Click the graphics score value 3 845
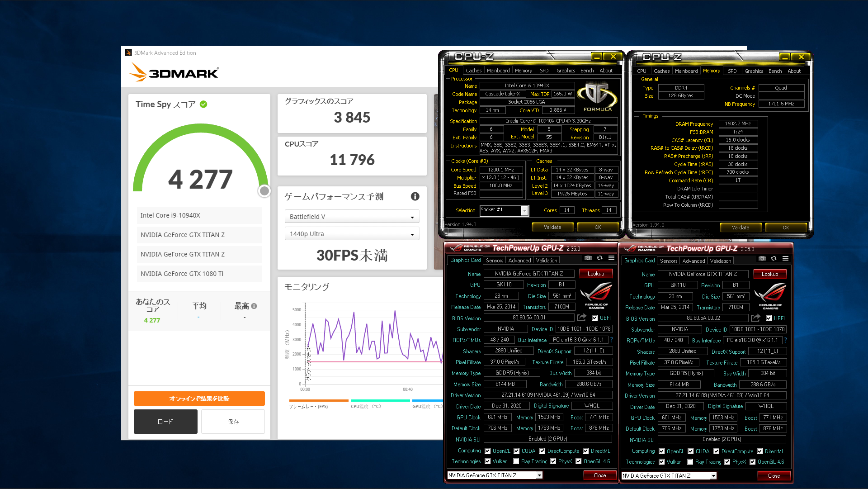Image resolution: width=868 pixels, height=489 pixels. [x=352, y=118]
